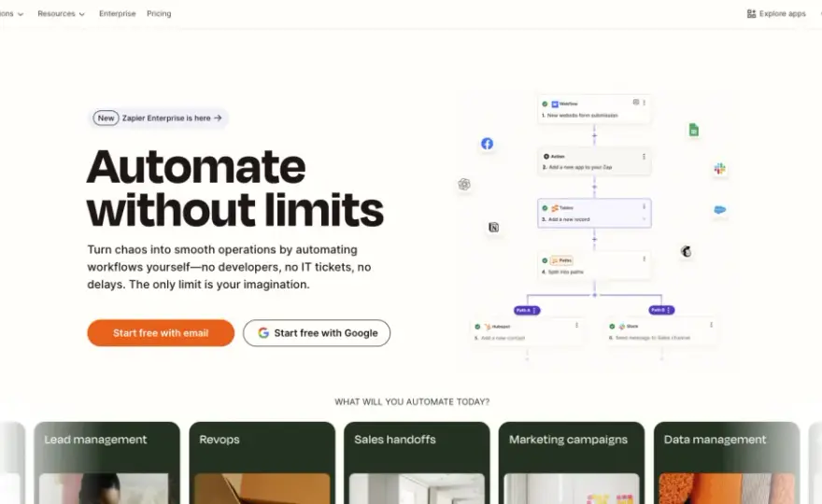822x504 pixels.
Task: Click the Tables logo in step 3
Action: pyautogui.click(x=555, y=208)
